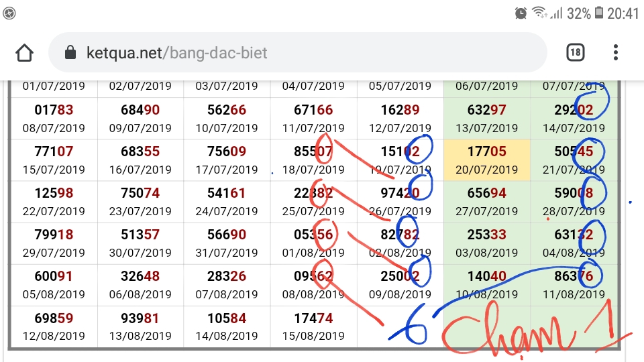
Task: Select the highlighted cell 17705
Action: (487, 160)
